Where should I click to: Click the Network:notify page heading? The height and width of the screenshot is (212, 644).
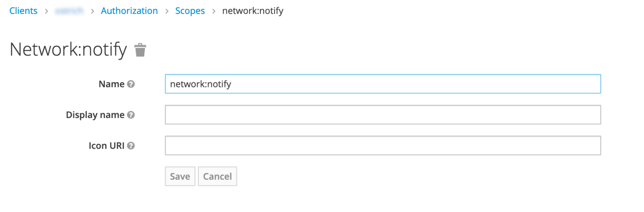coord(68,50)
